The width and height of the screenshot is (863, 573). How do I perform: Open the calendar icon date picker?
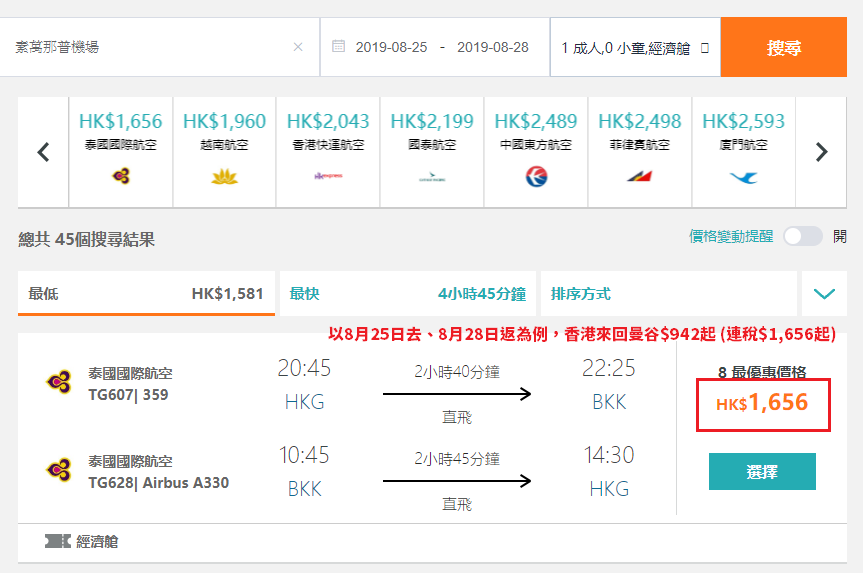338,46
